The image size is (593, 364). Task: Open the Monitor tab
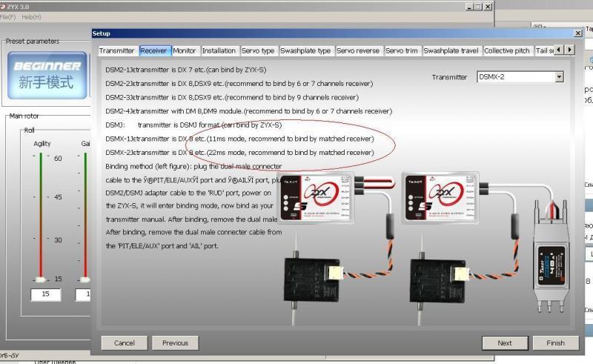tap(185, 50)
